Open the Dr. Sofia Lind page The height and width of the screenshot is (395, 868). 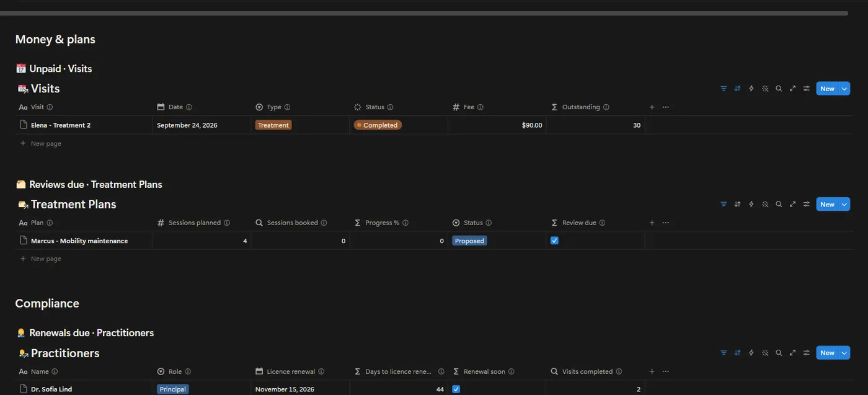click(x=52, y=389)
